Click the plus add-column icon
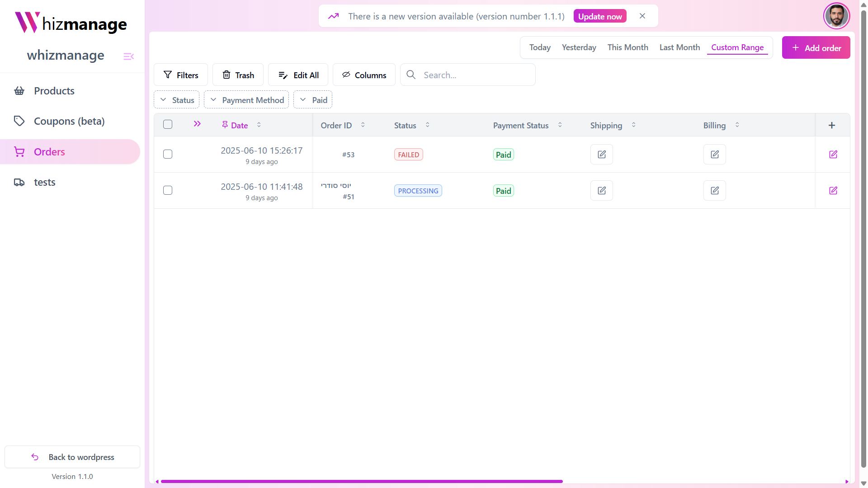 coord(831,125)
